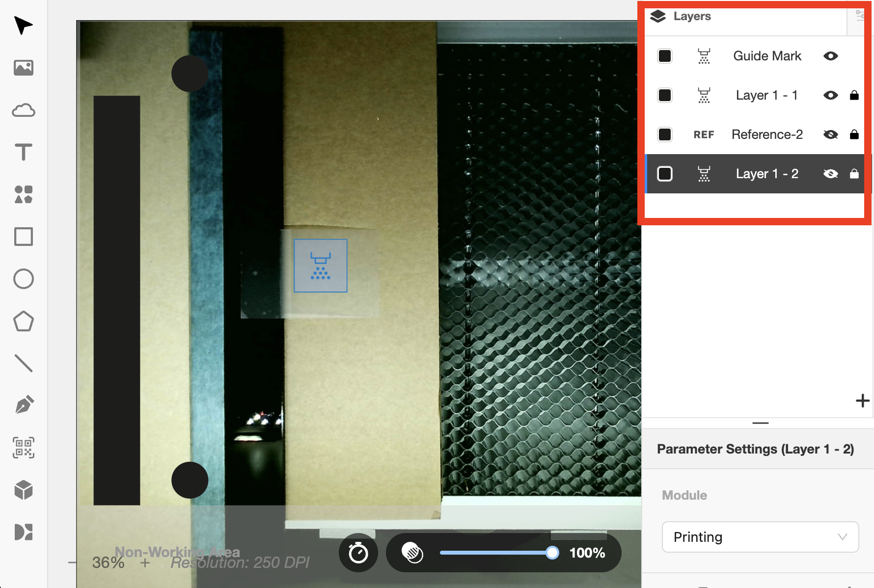This screenshot has height=588, width=874.
Task: Select the Layer 1 - 1 name
Action: tap(767, 95)
